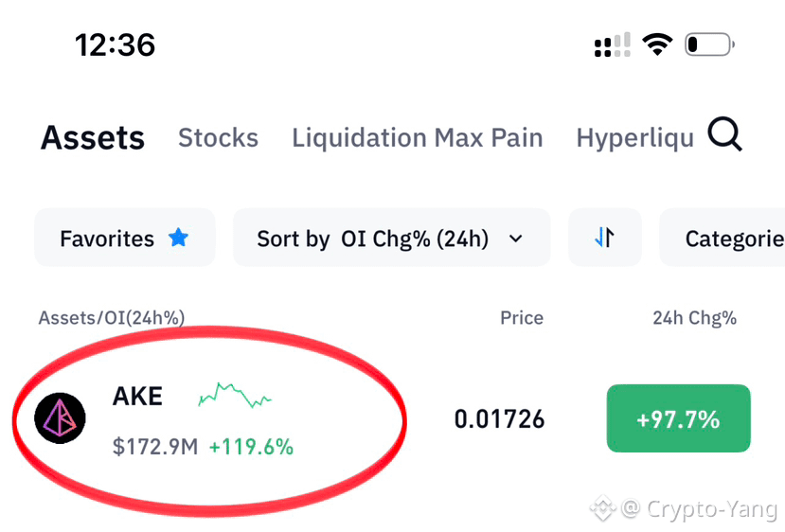Select the Assets tab
Screen dimensions: 785x532
tap(93, 137)
